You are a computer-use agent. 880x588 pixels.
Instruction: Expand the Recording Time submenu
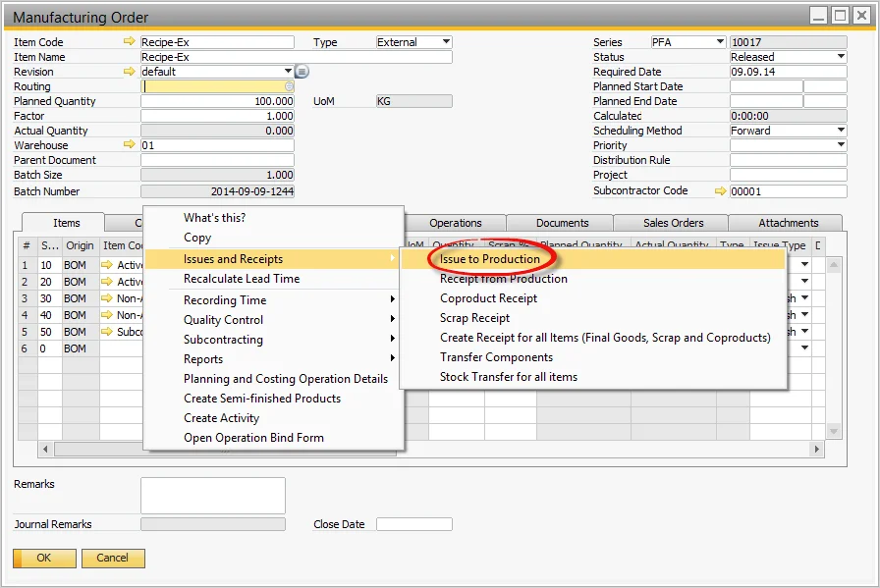[392, 299]
